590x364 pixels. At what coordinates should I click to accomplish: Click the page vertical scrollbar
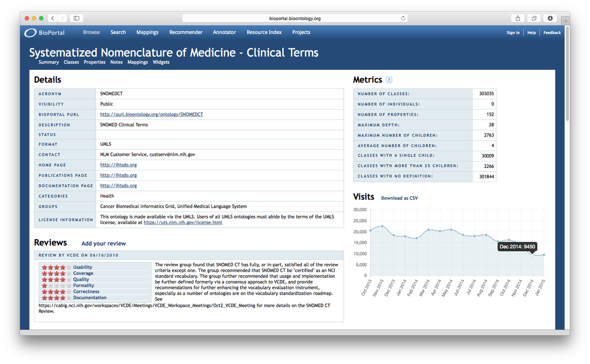[567, 74]
